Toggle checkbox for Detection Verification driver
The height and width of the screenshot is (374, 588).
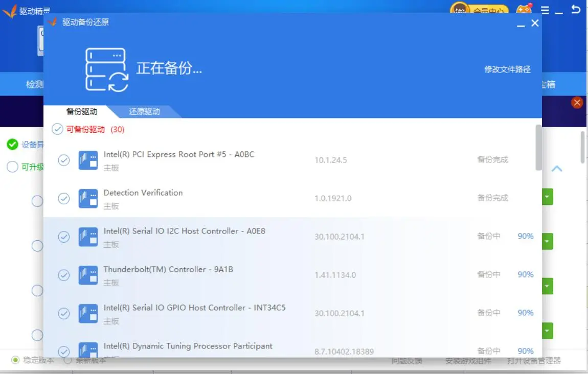point(64,199)
